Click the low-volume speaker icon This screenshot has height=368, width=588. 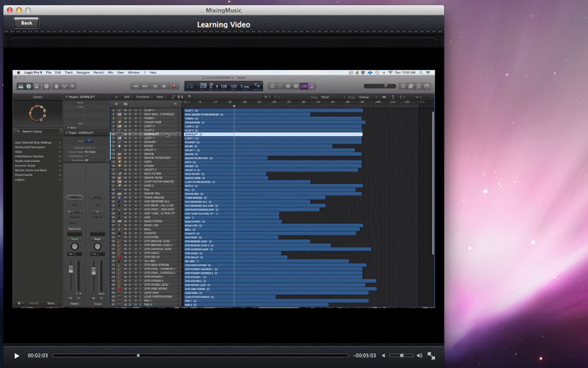[383, 355]
